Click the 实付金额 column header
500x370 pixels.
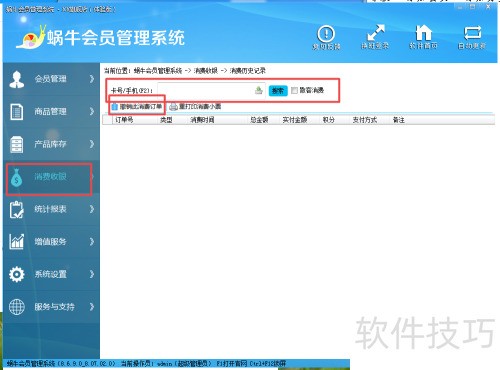(x=295, y=120)
